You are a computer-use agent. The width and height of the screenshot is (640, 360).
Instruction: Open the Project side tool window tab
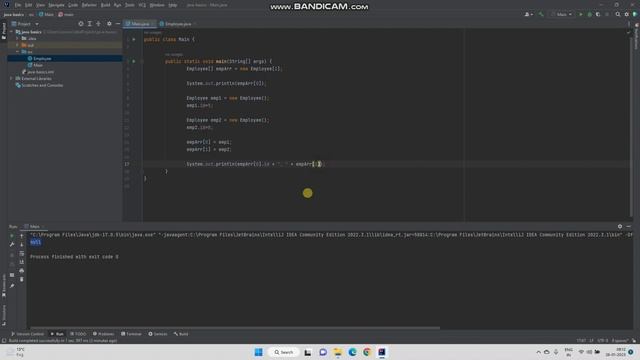(4, 31)
